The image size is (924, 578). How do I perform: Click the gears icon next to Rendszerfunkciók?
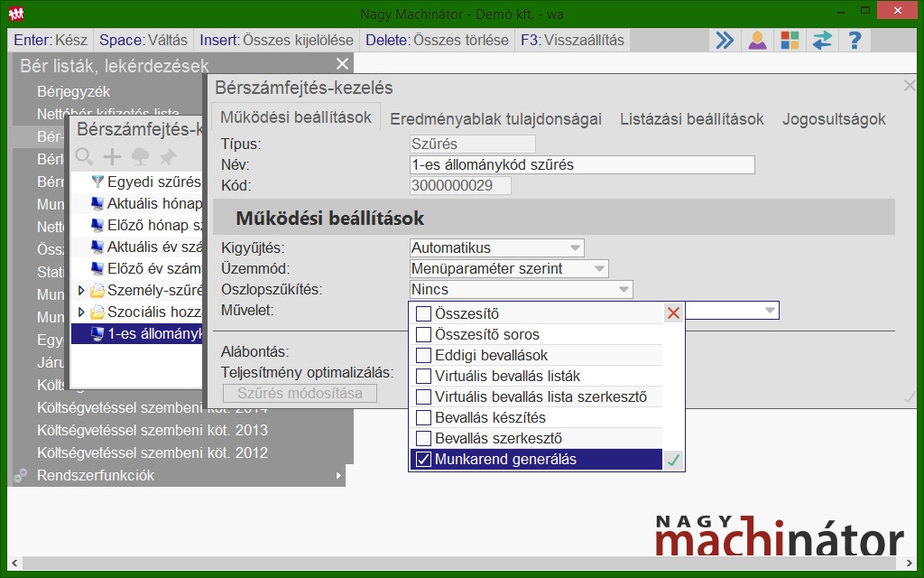tap(21, 475)
